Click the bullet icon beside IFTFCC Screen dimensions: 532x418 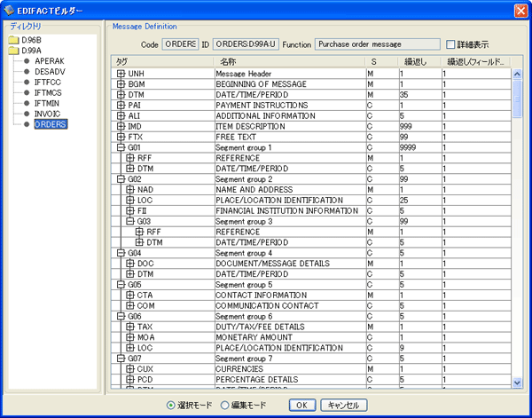pos(27,83)
